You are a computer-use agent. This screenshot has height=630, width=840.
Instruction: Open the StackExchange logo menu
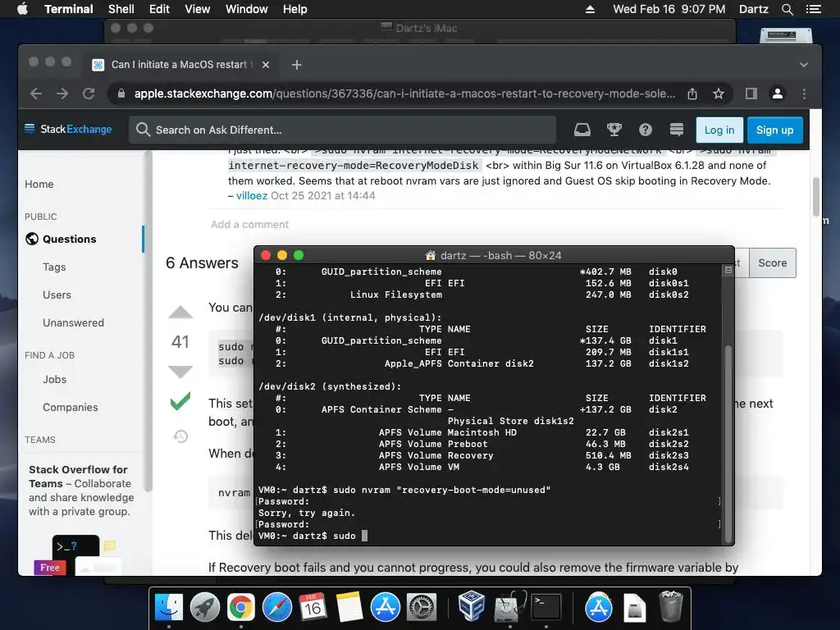pyautogui.click(x=68, y=129)
